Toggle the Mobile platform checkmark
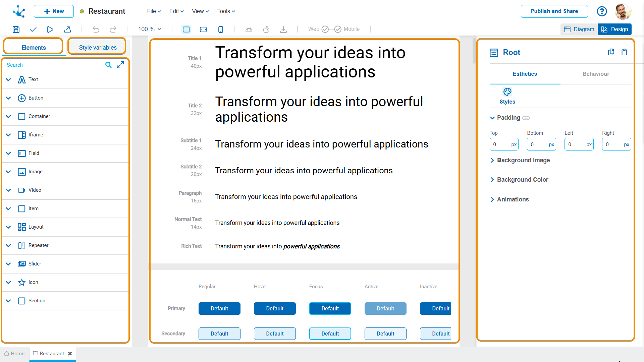 pos(338,29)
